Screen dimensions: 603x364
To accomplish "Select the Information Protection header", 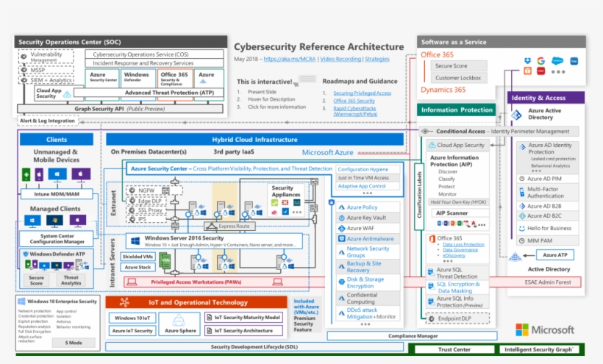I will 457,110.
